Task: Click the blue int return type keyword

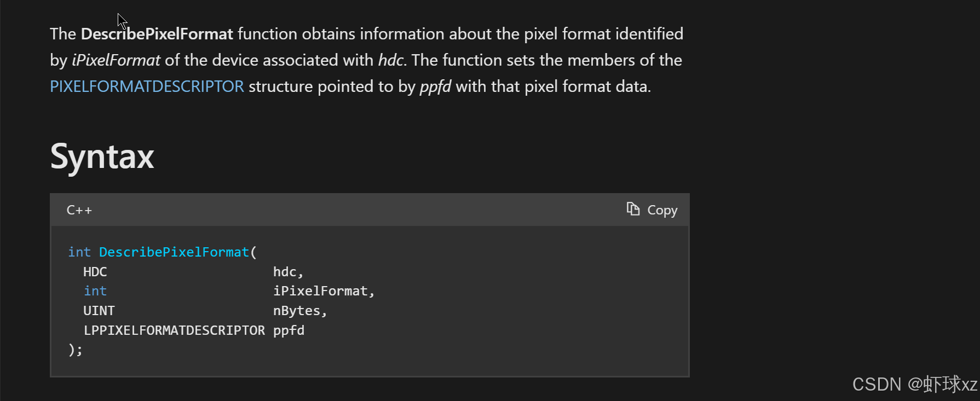Action: (79, 252)
